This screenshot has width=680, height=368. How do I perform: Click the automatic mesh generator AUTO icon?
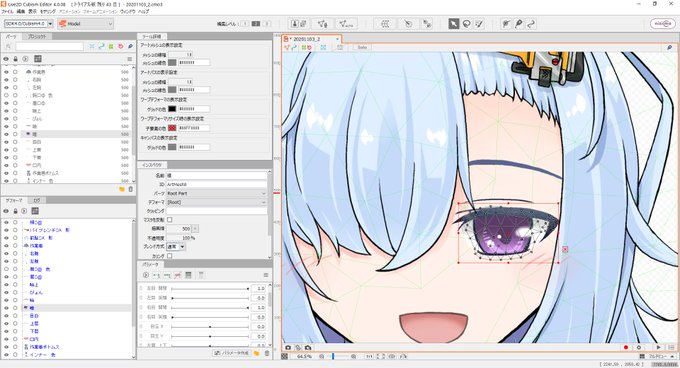[346, 24]
